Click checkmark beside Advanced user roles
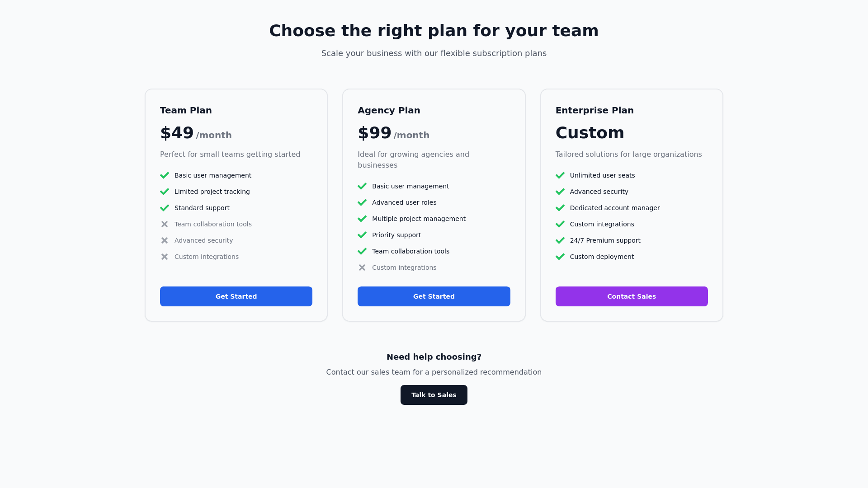 pyautogui.click(x=362, y=202)
